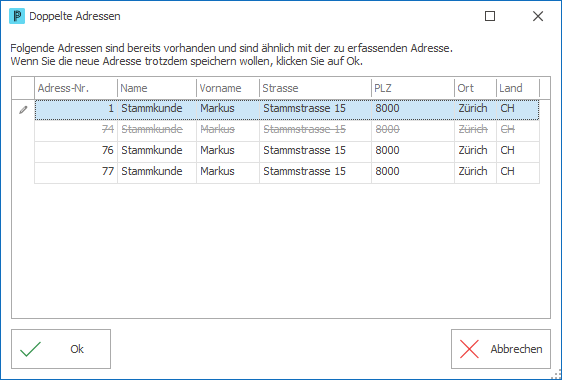Click the Abbrechen button
562x380 pixels.
click(x=501, y=349)
